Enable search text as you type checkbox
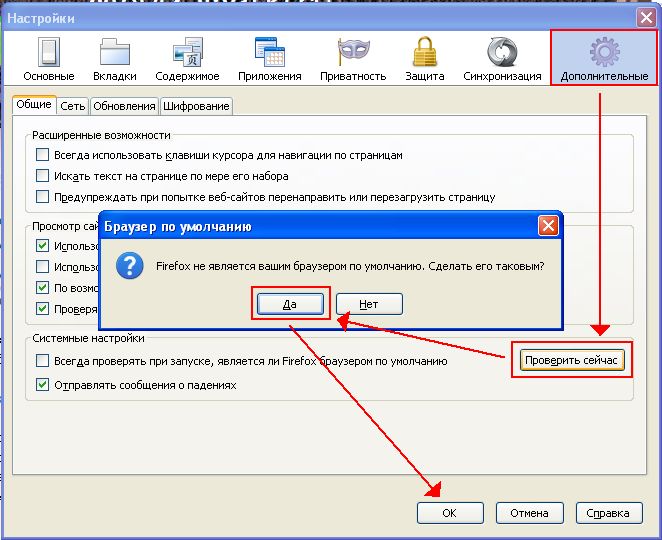This screenshot has height=540, width=662. (42, 175)
